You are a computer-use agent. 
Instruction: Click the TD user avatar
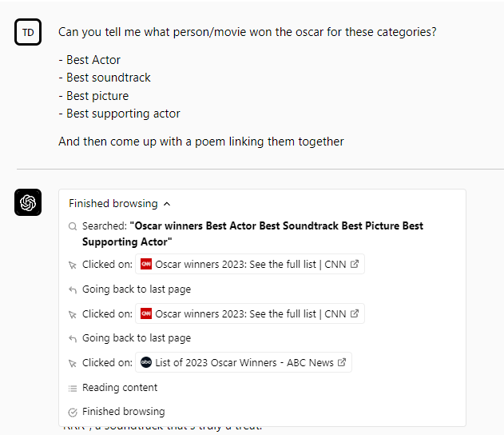[28, 32]
